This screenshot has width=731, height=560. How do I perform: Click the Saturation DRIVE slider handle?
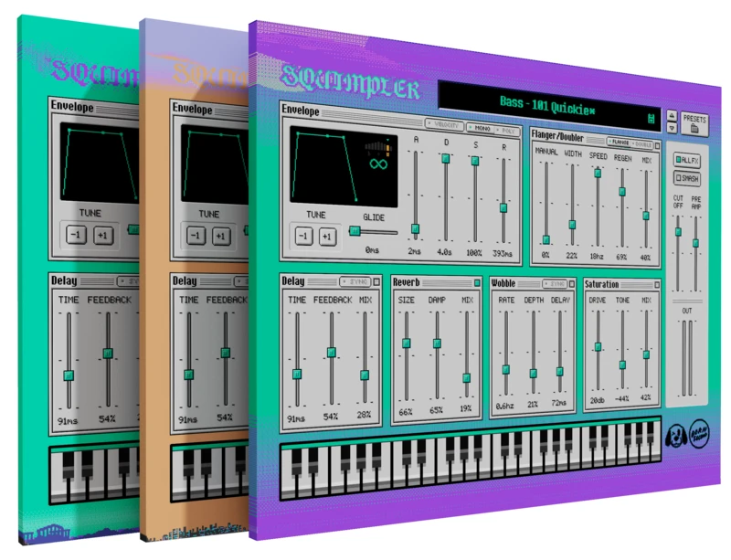click(x=598, y=346)
